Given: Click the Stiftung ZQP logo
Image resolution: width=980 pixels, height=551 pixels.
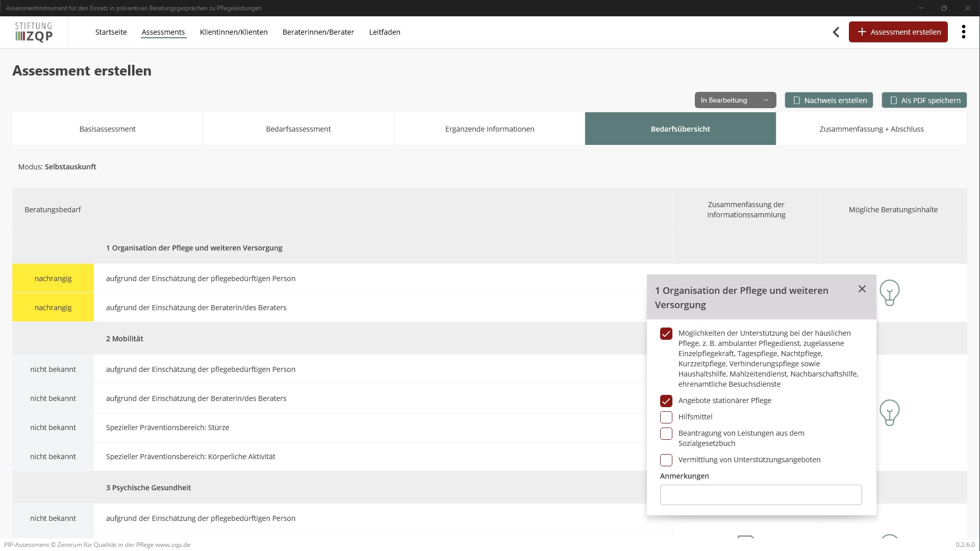Looking at the screenshot, I should tap(34, 32).
